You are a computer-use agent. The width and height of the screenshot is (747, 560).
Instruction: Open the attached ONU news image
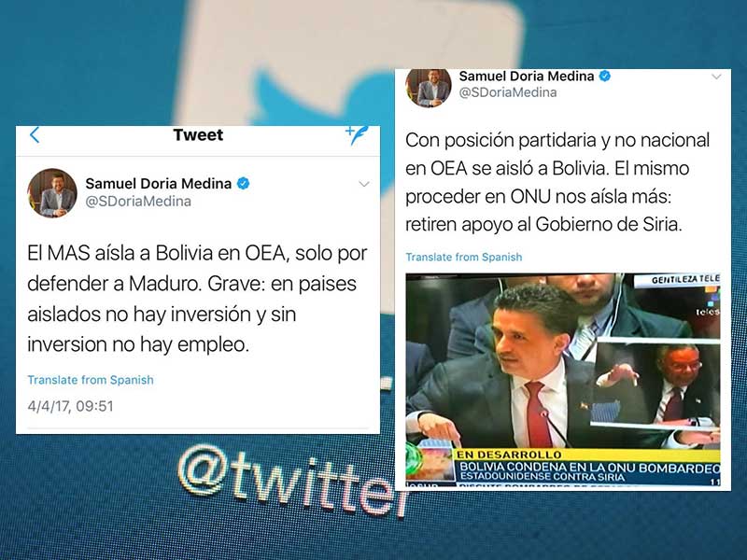point(563,380)
